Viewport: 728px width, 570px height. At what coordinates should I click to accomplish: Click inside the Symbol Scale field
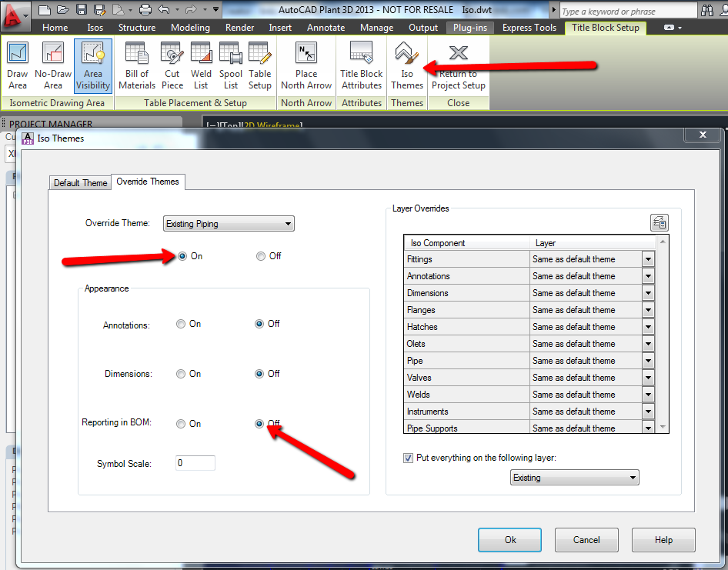point(194,462)
